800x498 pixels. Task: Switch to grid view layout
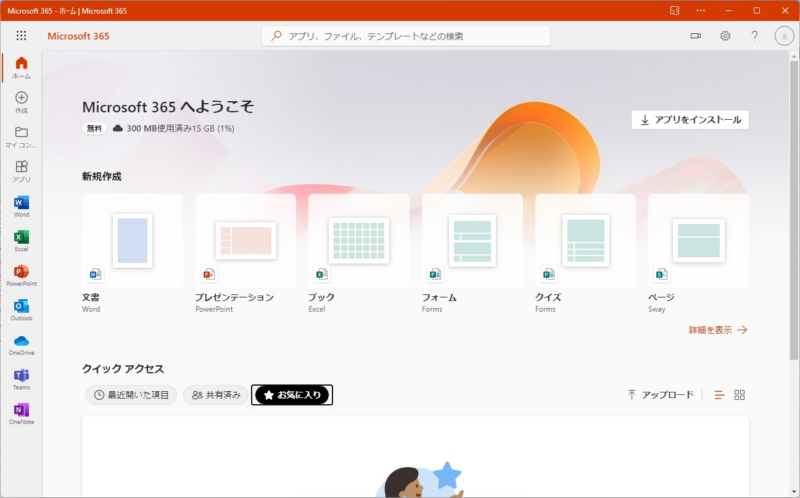pyautogui.click(x=739, y=395)
